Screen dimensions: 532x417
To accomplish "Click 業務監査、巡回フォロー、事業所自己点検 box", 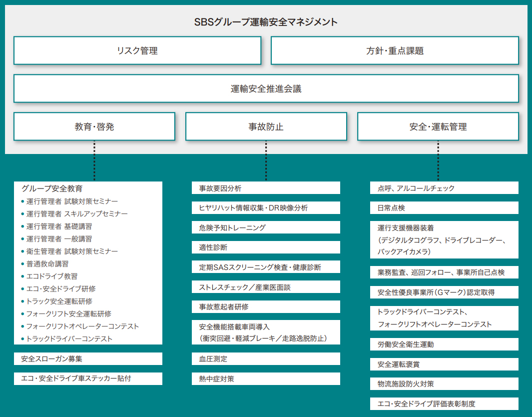I will tap(444, 272).
